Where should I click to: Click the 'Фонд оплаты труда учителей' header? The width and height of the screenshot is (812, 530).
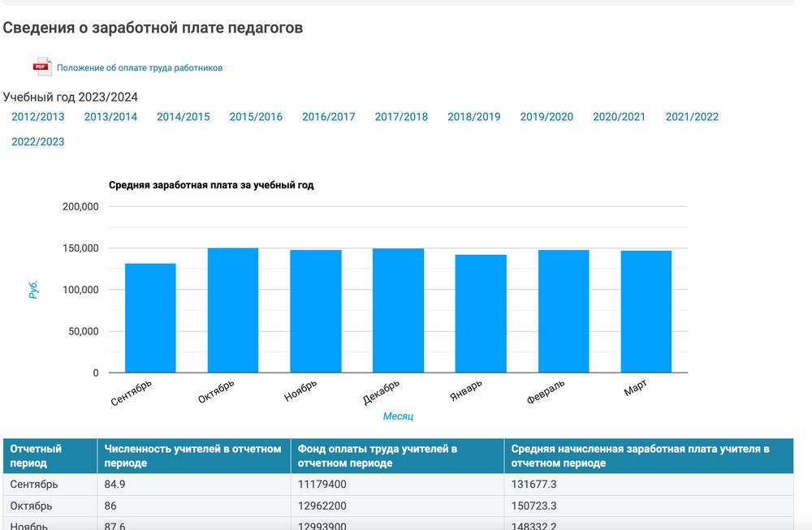[397, 456]
